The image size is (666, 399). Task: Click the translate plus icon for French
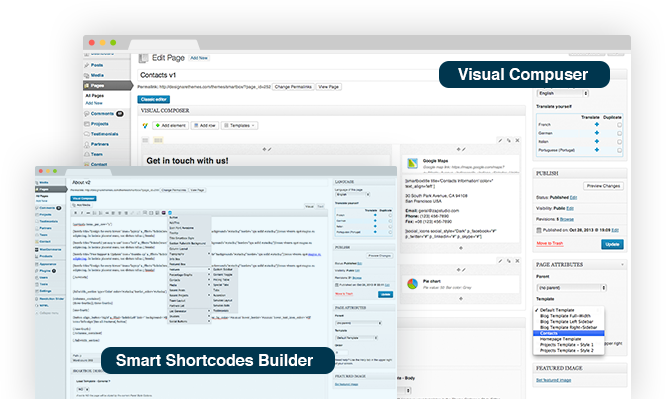[597, 125]
